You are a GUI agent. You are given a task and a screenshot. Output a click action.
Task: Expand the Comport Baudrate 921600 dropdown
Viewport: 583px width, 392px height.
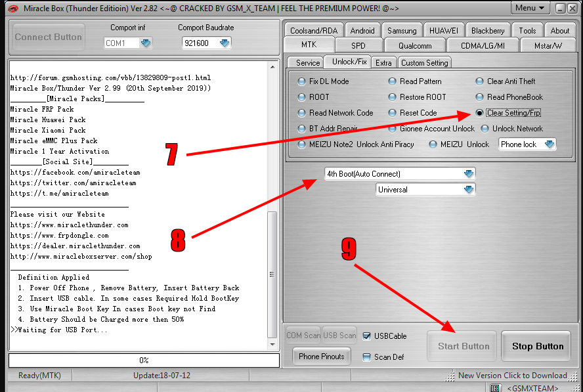pyautogui.click(x=225, y=43)
